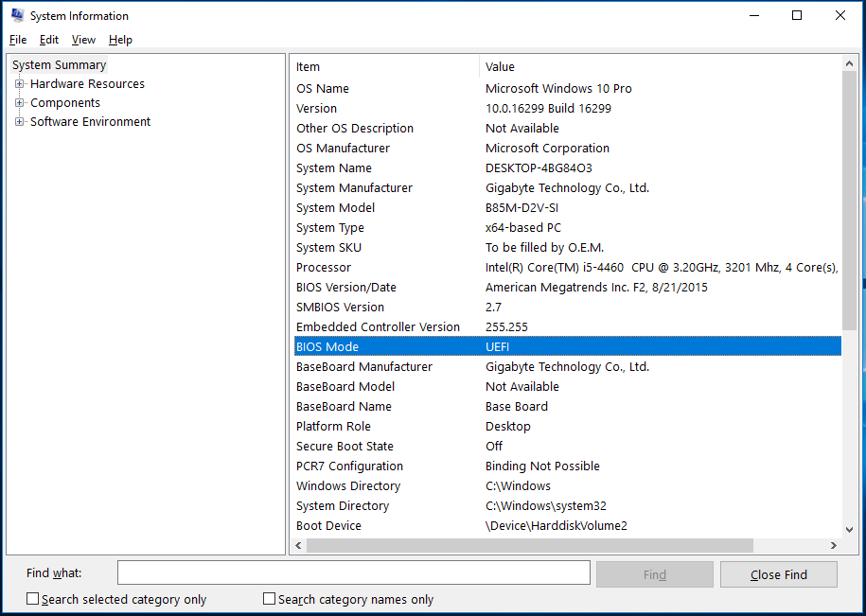
Task: Select the System Type row
Action: [x=567, y=227]
